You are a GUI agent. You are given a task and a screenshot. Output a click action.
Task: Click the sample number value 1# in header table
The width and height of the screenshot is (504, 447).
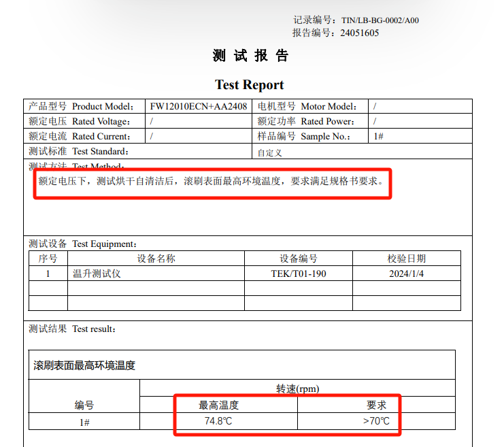pyautogui.click(x=378, y=136)
